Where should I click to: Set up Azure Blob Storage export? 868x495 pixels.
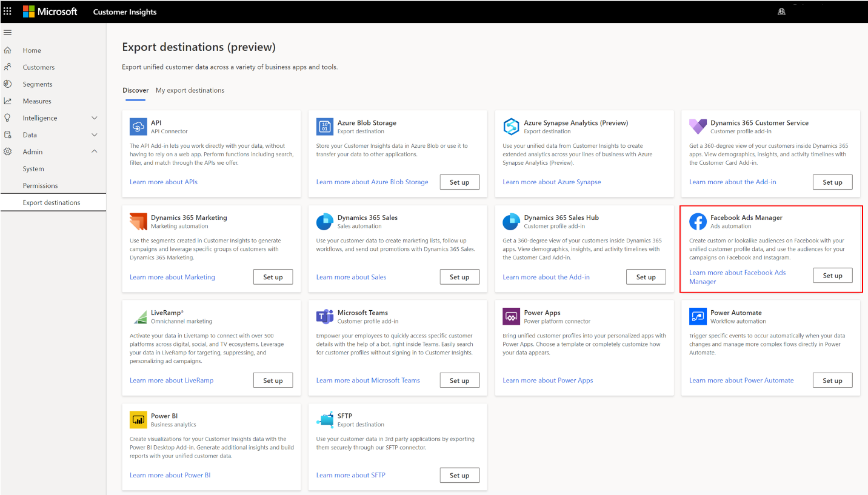(459, 182)
